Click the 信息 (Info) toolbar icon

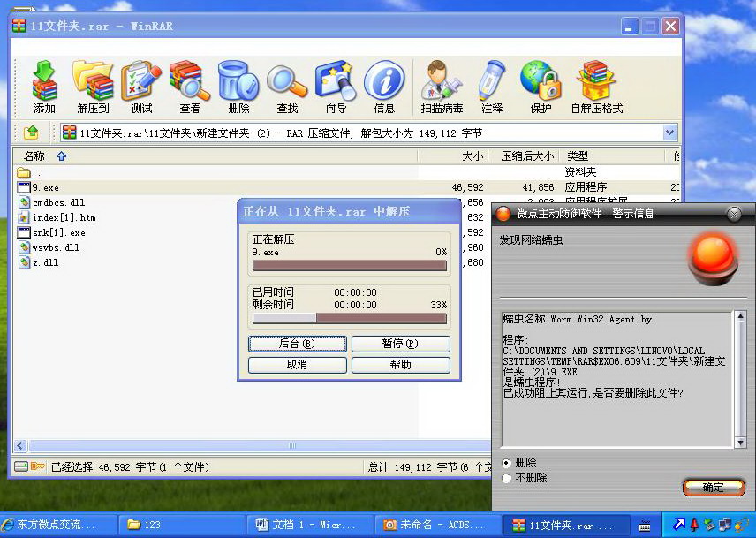pos(384,87)
